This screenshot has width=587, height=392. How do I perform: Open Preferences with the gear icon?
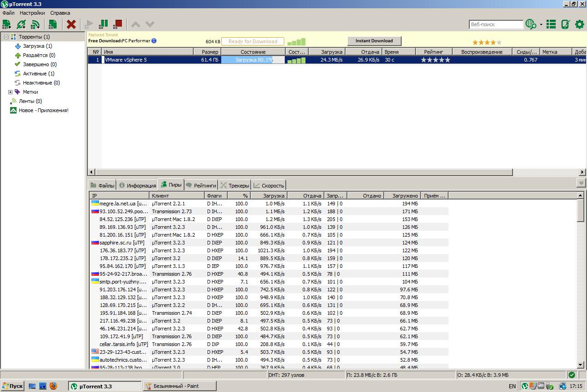coord(579,24)
